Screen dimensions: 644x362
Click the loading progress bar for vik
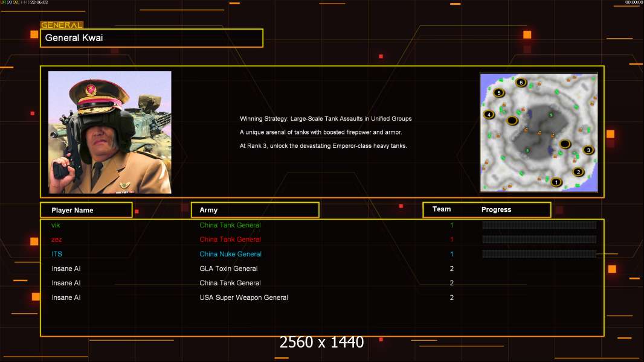(539, 224)
